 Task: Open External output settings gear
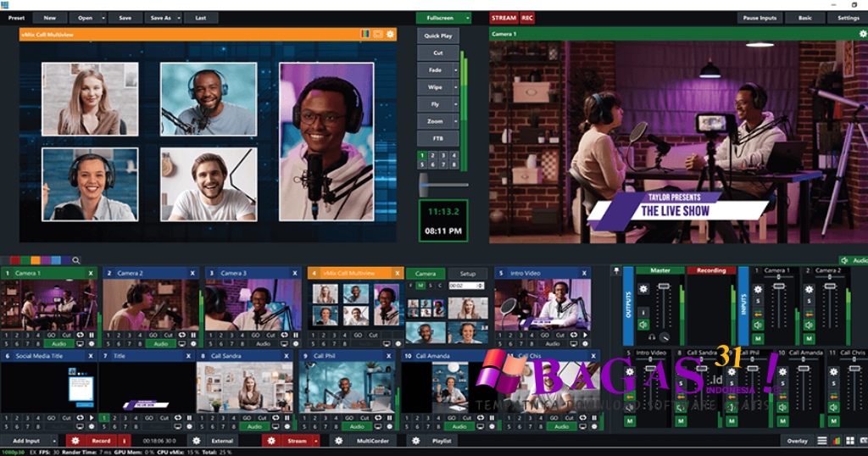pyautogui.click(x=196, y=441)
